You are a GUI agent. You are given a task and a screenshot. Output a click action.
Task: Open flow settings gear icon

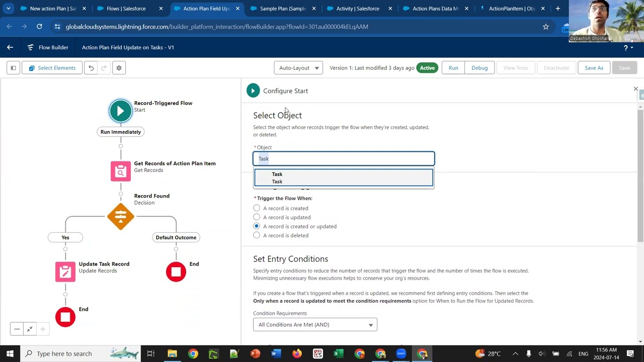click(x=119, y=68)
